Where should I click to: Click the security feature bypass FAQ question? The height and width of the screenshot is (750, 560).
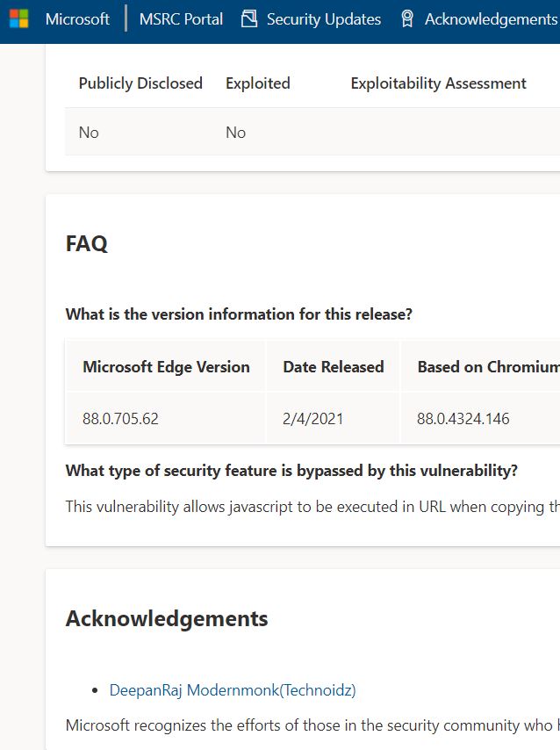[x=291, y=471]
